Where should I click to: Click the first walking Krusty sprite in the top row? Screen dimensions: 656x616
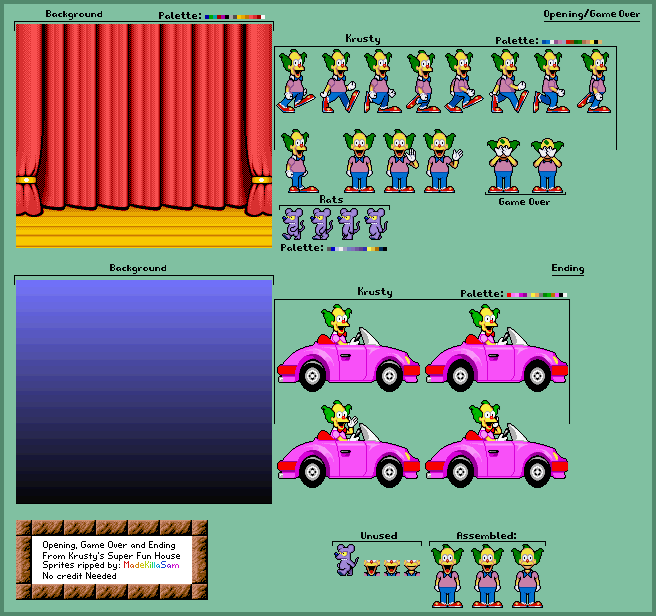click(x=294, y=81)
